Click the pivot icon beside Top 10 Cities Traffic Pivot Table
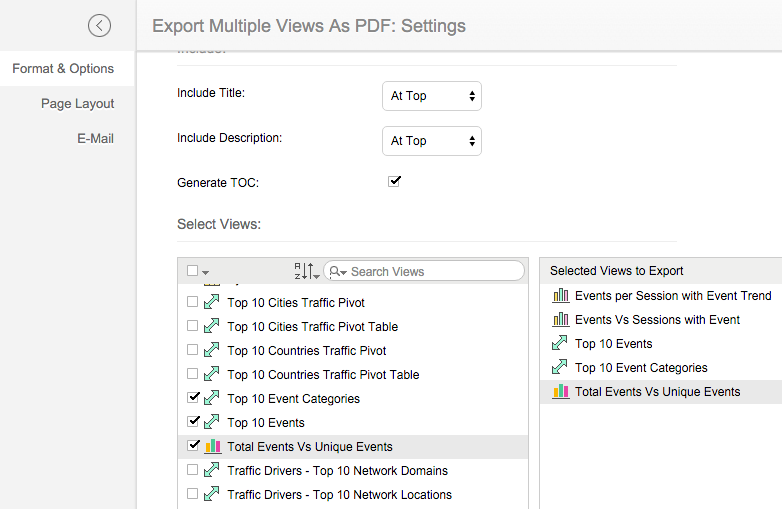782x509 pixels. 212,326
